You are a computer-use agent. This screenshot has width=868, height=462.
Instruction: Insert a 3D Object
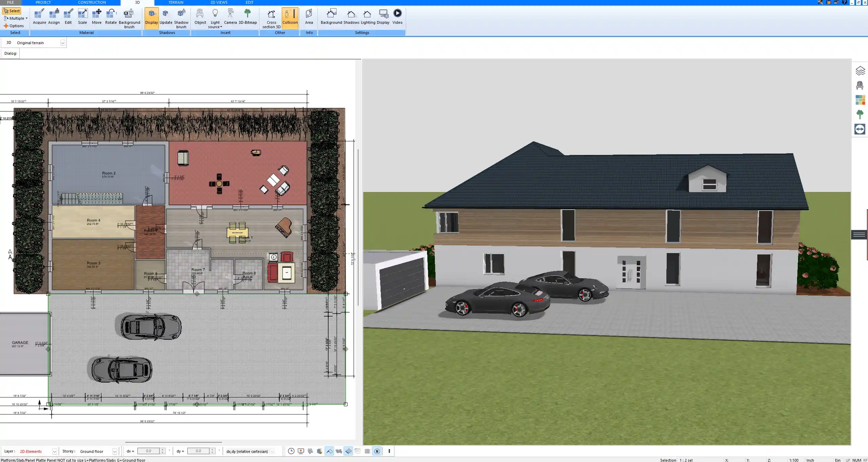pos(200,17)
